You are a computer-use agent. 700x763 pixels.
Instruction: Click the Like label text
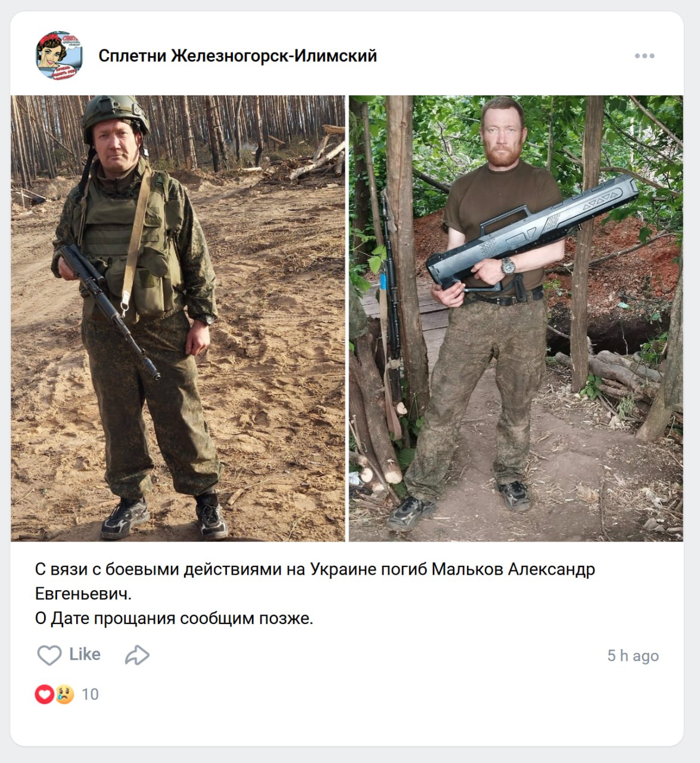coord(85,655)
